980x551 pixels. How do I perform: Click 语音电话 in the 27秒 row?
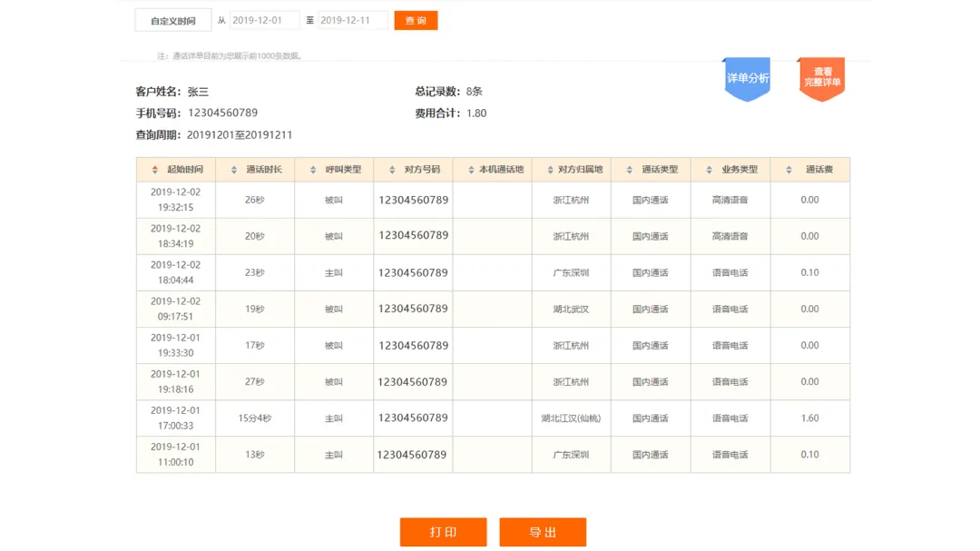pos(730,381)
